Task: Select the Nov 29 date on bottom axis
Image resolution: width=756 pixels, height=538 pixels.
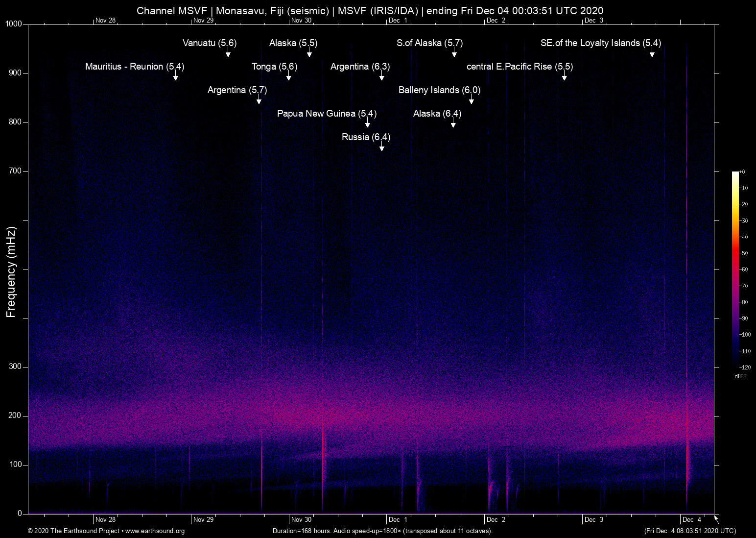Action: pos(204,519)
